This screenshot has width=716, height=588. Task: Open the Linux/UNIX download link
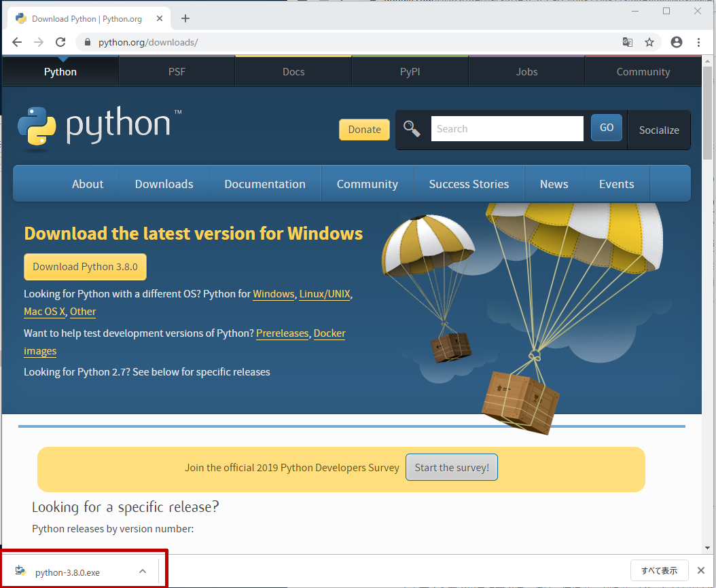325,294
